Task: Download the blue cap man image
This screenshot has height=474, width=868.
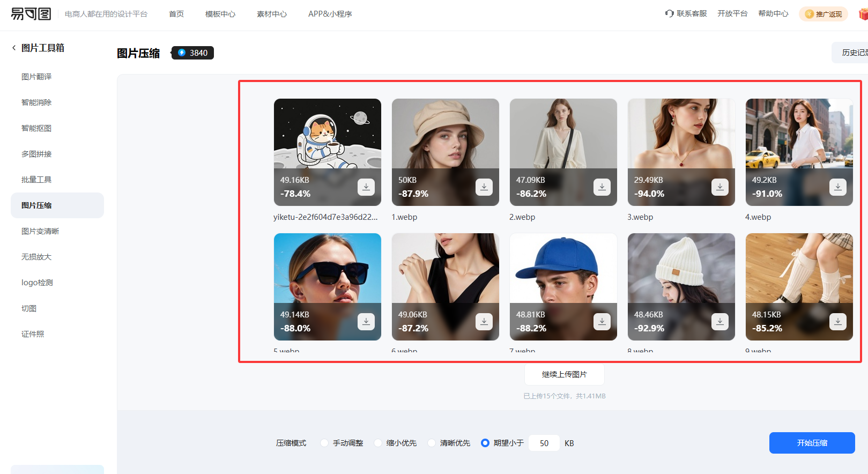Action: pos(602,322)
